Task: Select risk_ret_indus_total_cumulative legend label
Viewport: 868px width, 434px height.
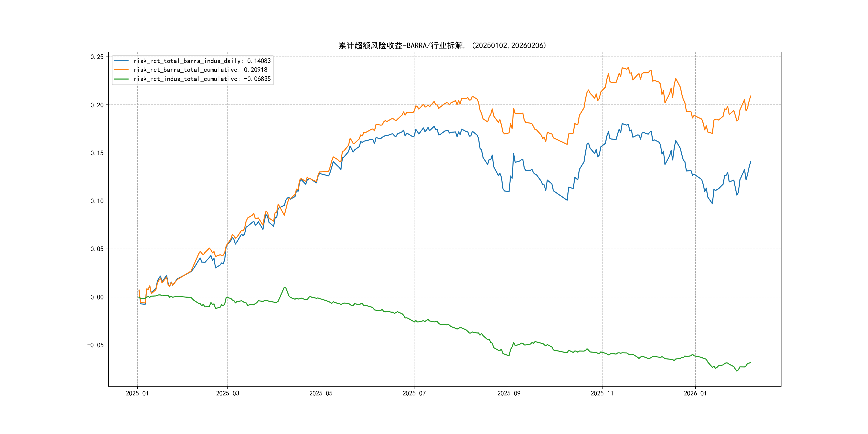Action: 202,79
